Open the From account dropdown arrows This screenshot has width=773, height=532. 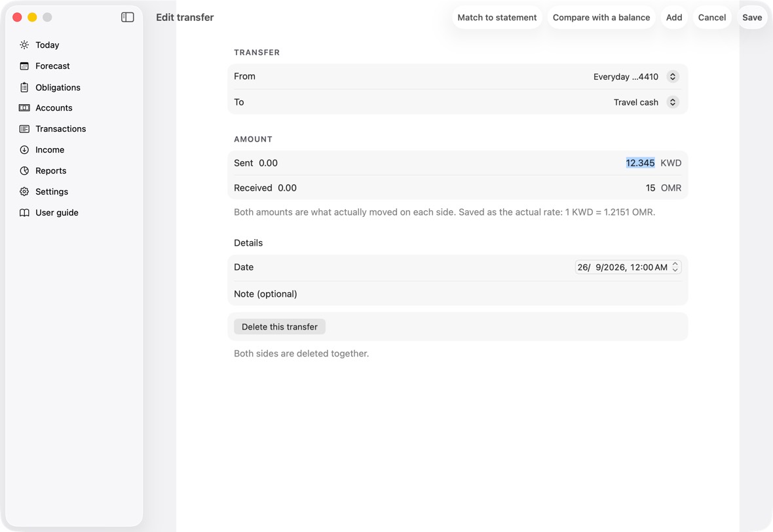(672, 77)
